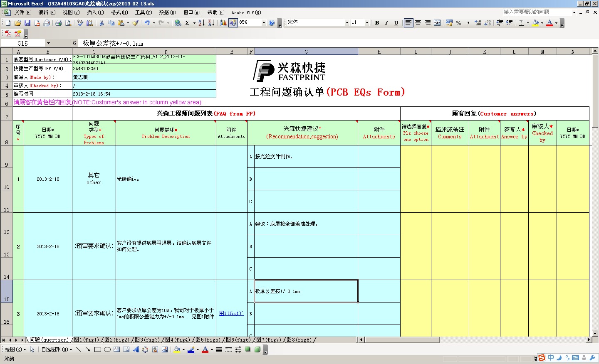Open the Name Box dropdown arrow
The width and height of the screenshot is (599, 364).
click(x=48, y=43)
